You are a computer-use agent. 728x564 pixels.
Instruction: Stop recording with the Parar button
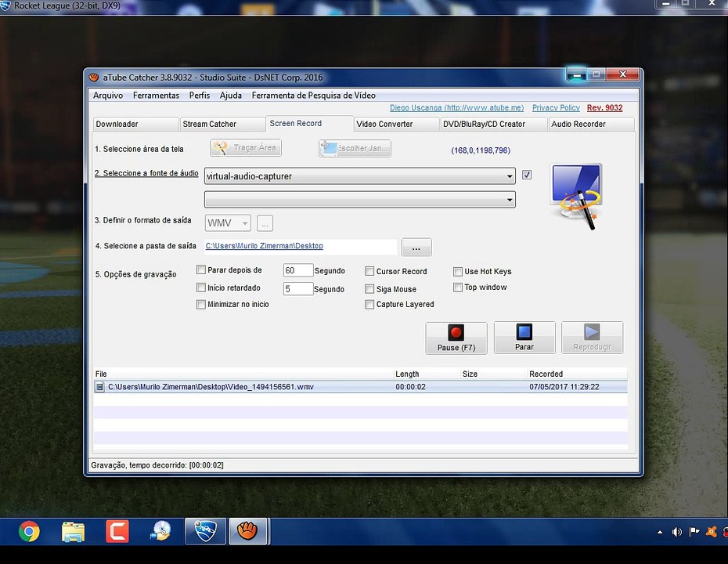524,338
